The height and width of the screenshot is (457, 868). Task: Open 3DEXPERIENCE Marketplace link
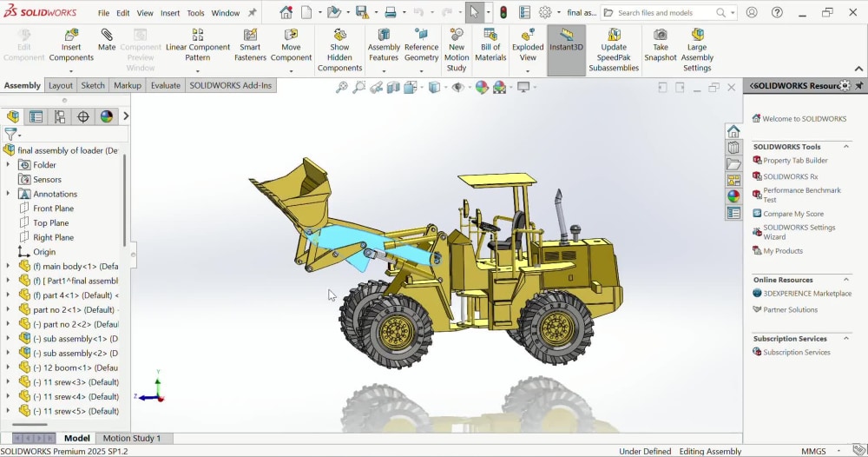point(807,293)
